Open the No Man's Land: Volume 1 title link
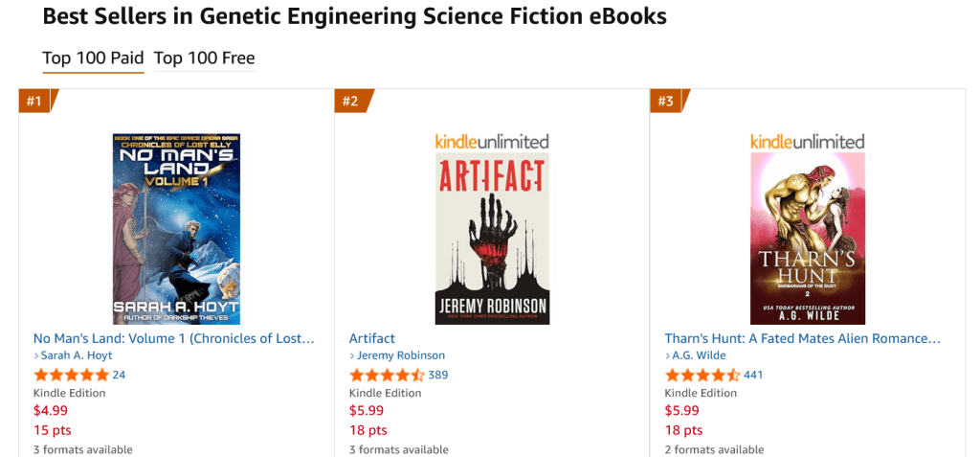Screen dimensions: 980x457 coord(174,338)
